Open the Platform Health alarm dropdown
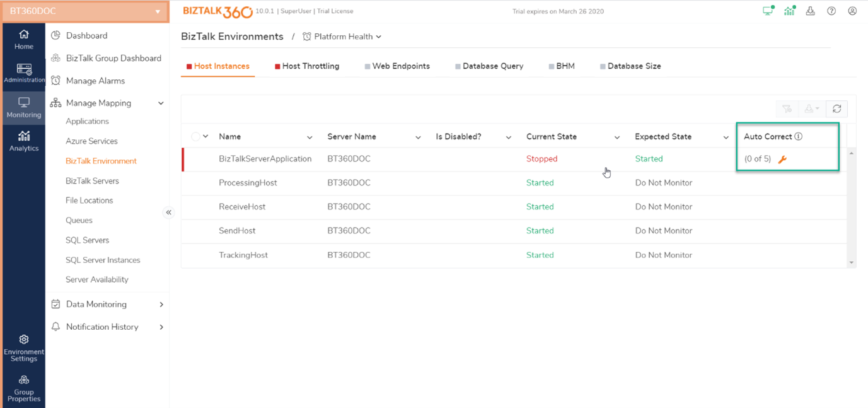The image size is (868, 408). click(342, 37)
